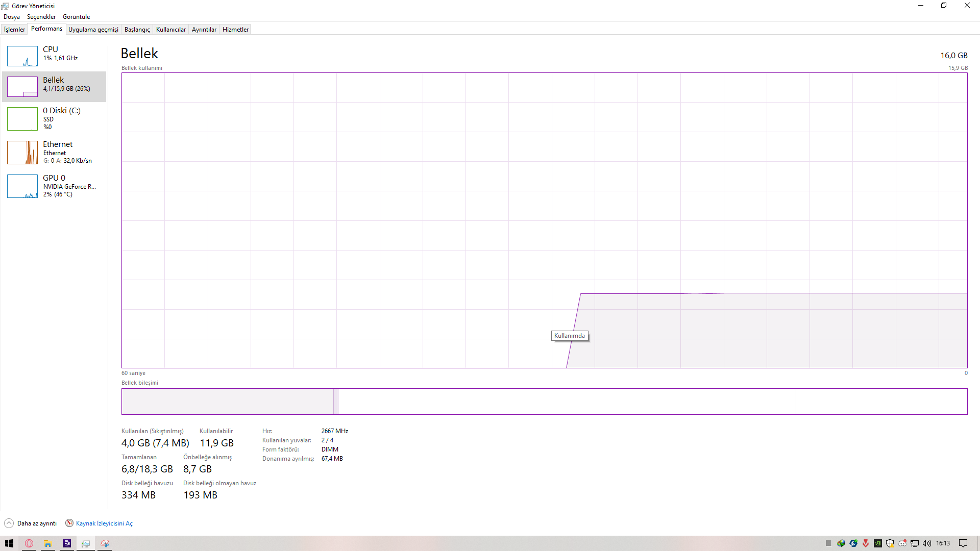Viewport: 980px width, 551px height.
Task: Open the Snipping Tool taskbar icon
Action: pos(105,543)
